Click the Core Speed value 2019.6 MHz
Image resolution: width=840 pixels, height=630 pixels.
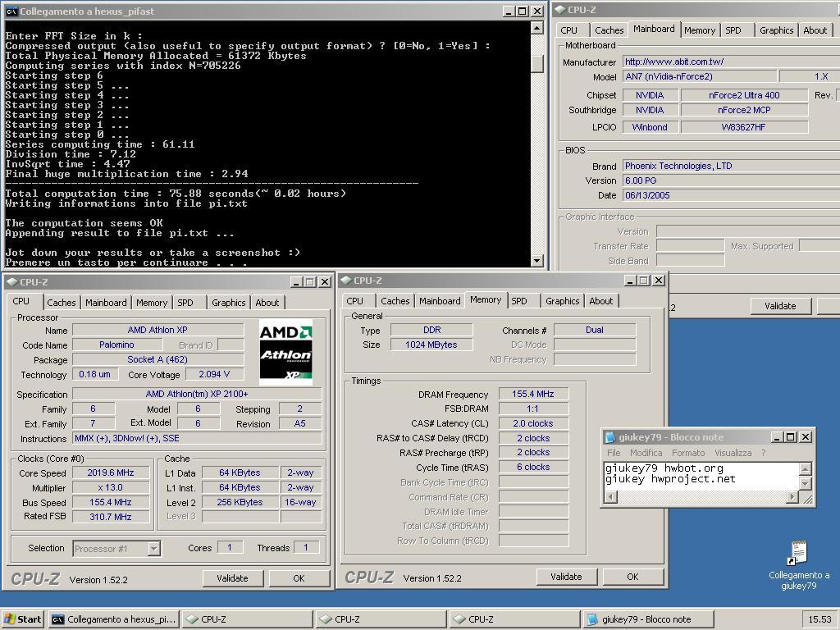(111, 473)
